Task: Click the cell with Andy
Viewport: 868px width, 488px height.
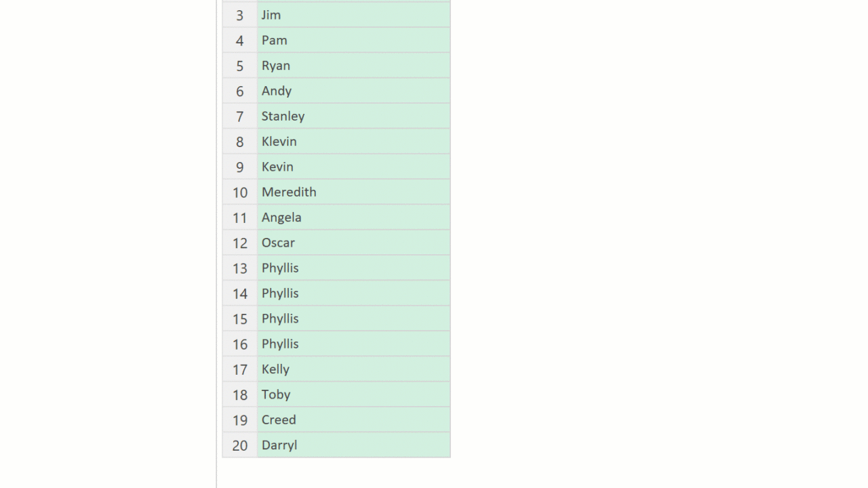Action: [353, 91]
